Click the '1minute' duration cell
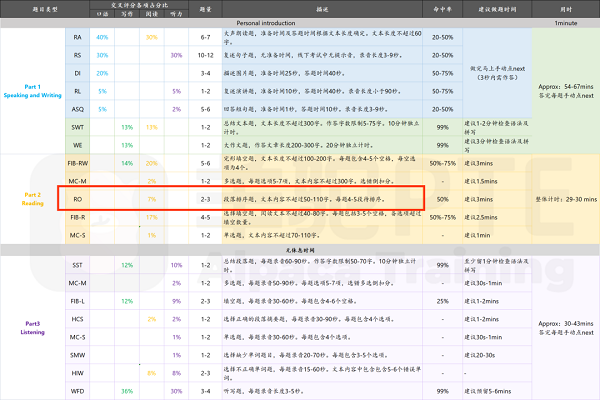Viewport: 600px width, 400px height. click(x=566, y=23)
